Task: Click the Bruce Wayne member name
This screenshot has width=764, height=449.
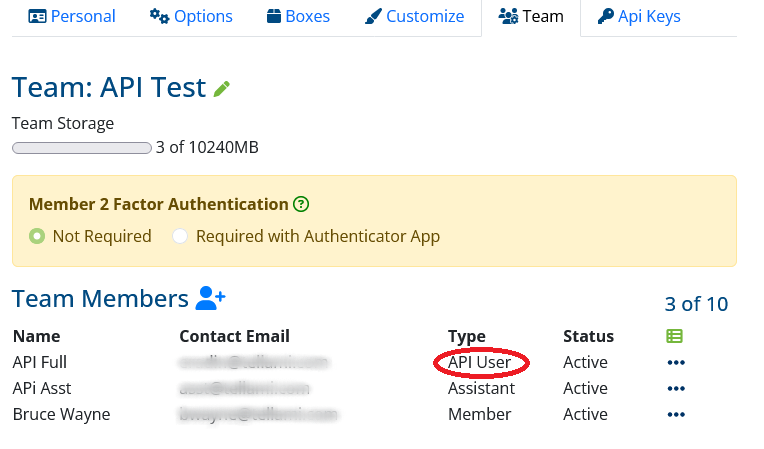Action: tap(60, 414)
